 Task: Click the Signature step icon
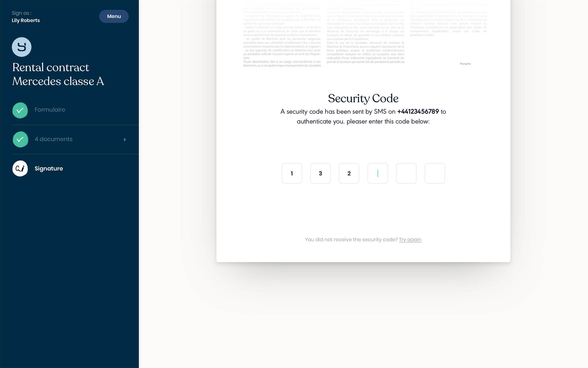[20, 168]
